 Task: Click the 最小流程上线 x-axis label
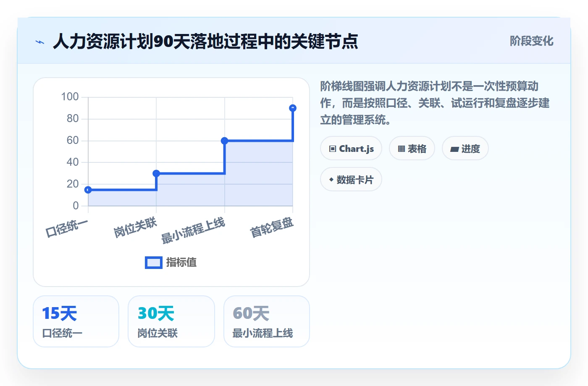point(193,231)
